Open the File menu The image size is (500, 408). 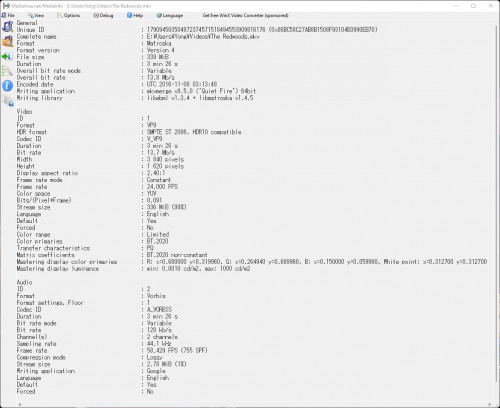click(x=9, y=15)
